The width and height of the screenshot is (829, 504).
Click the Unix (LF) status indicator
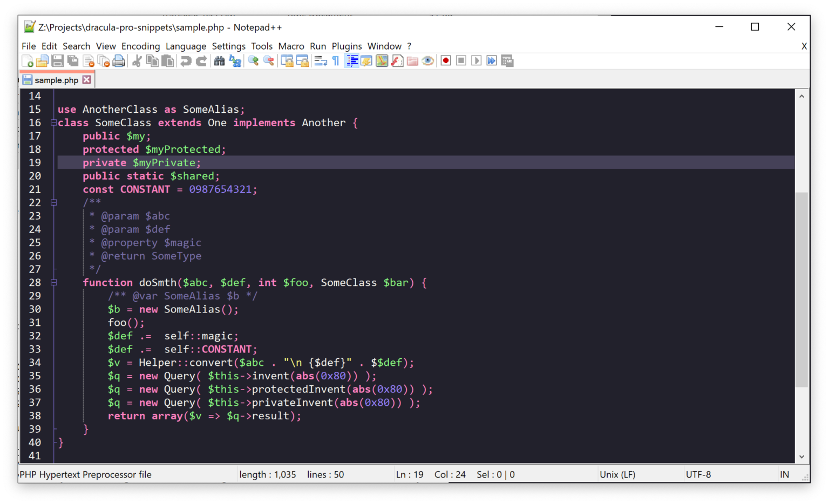tap(617, 474)
